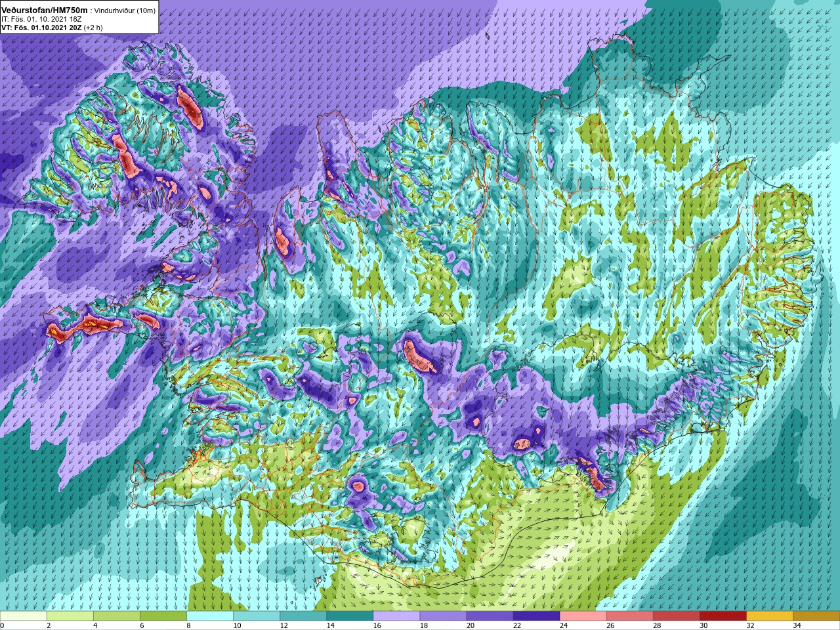
Task: Click the legend value 8
Action: coord(189,625)
